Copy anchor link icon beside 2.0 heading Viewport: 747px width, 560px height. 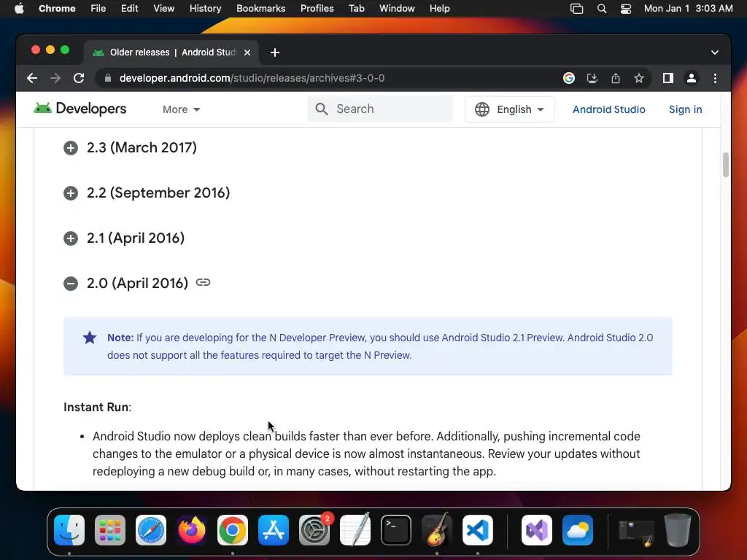coord(203,282)
